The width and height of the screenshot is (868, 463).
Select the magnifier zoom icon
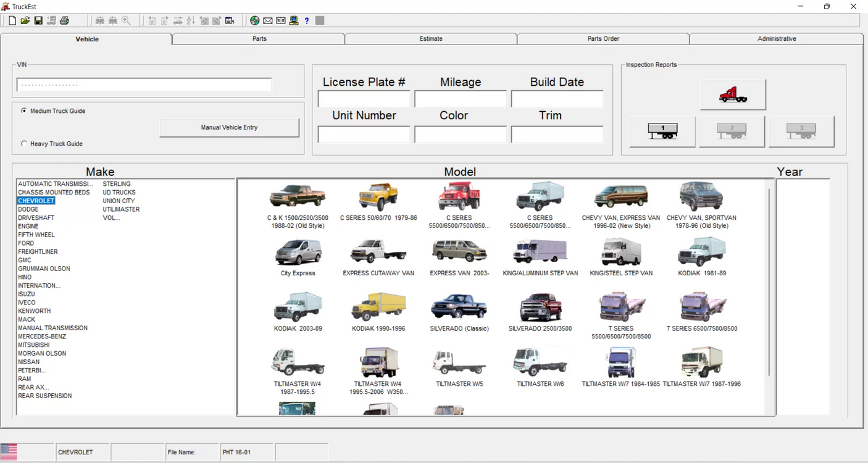[x=125, y=20]
